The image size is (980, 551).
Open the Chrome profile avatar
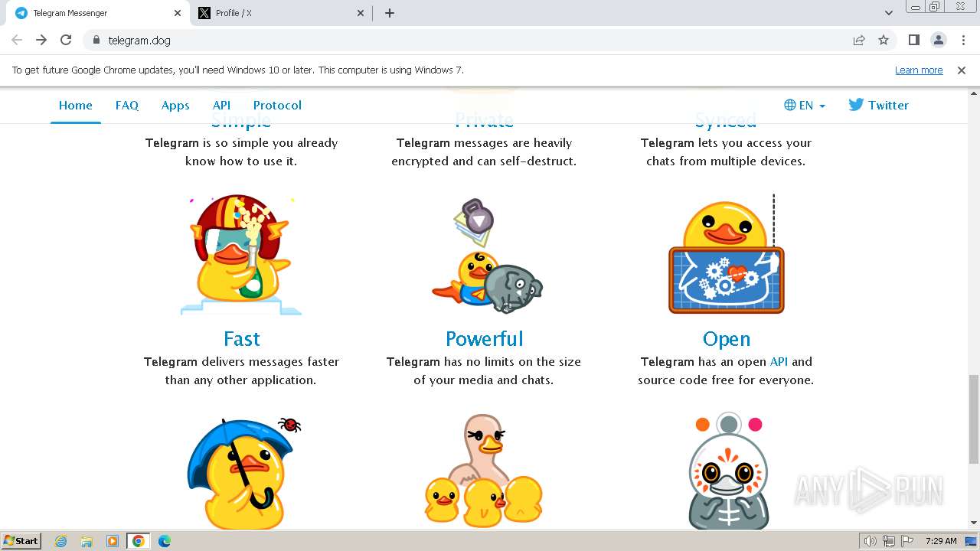pos(938,40)
